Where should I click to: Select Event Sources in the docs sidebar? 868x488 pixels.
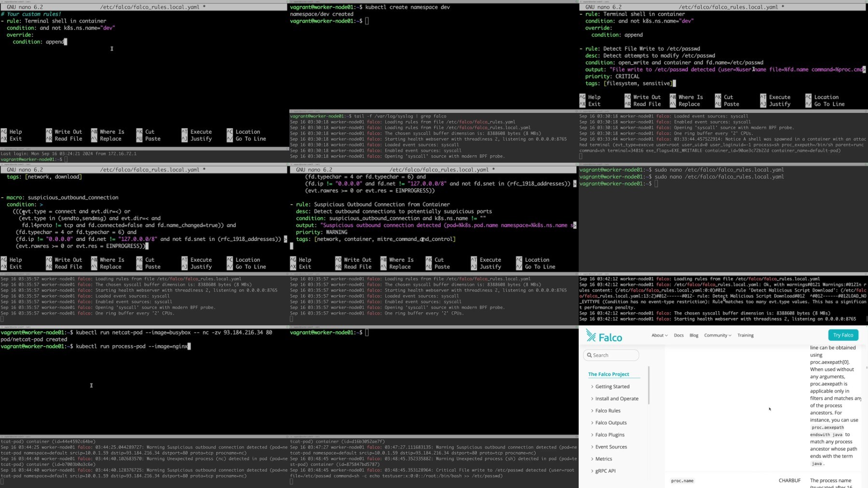click(611, 447)
